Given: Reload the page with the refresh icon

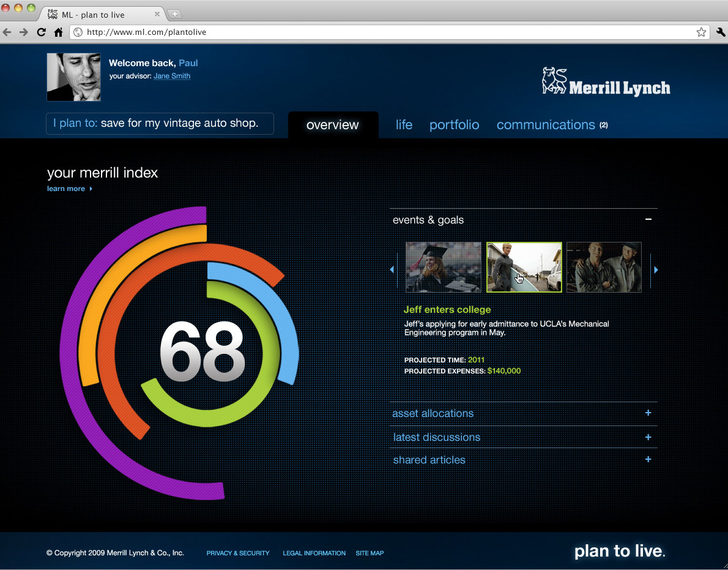Looking at the screenshot, I should click(42, 32).
